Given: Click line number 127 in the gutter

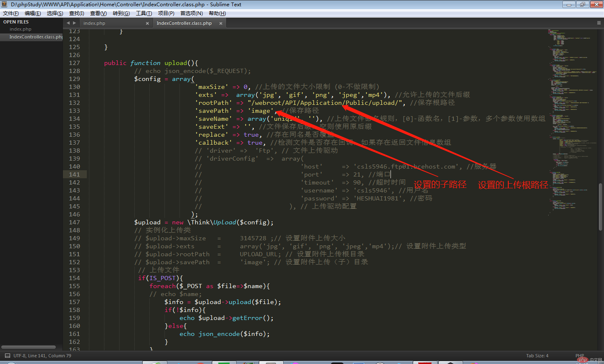Looking at the screenshot, I should [x=74, y=63].
